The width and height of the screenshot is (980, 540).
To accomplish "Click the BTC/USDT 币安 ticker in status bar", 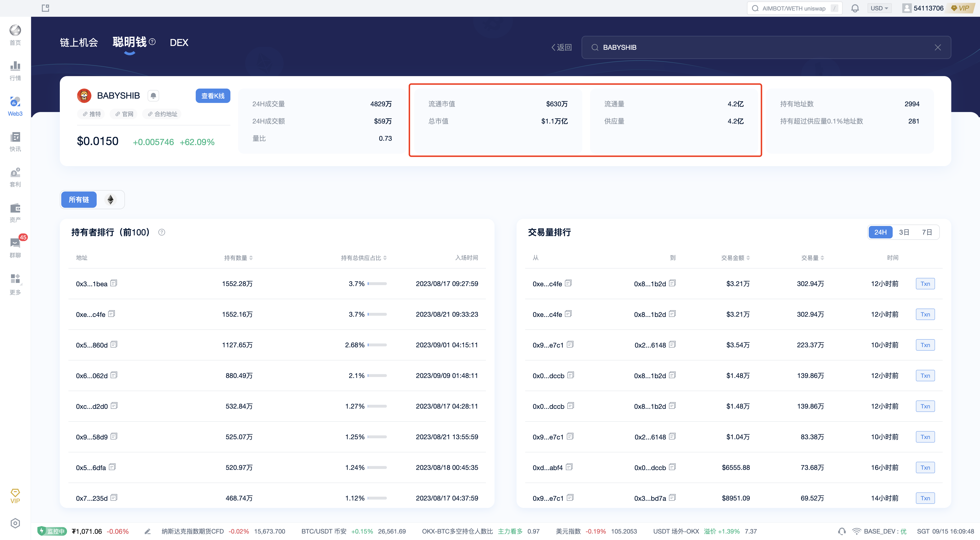I will [353, 531].
